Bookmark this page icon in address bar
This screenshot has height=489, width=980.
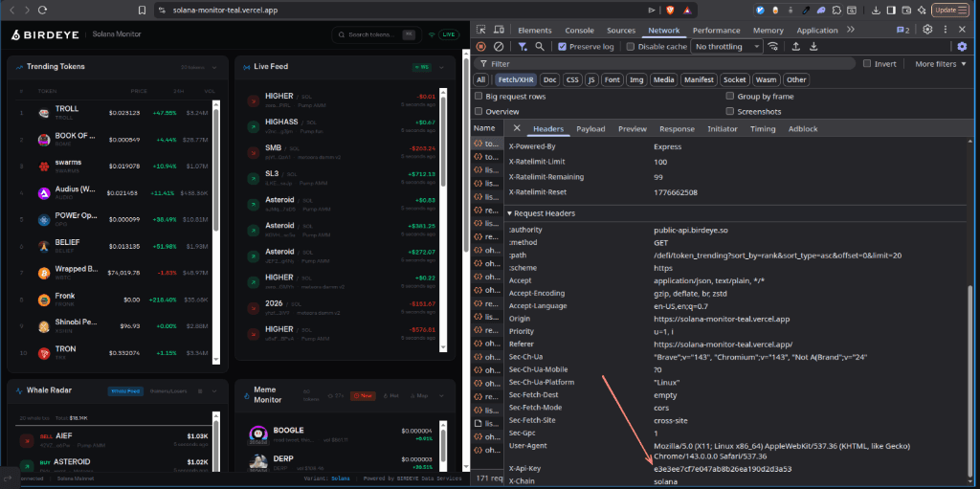143,10
